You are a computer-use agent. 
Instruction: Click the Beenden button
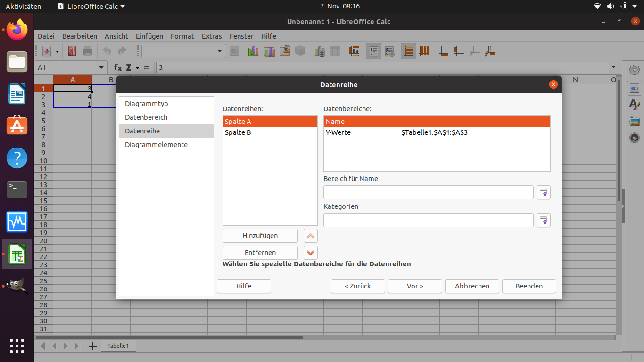[529, 286]
